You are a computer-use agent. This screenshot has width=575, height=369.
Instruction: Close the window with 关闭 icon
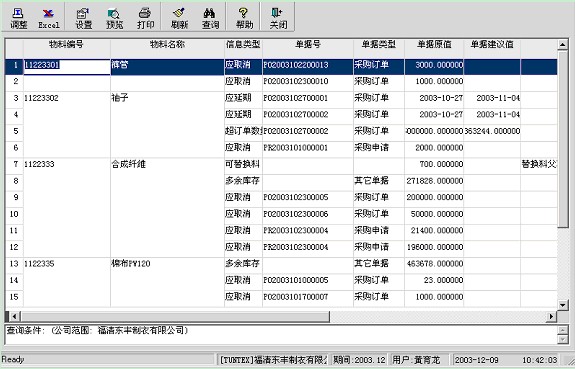point(278,18)
